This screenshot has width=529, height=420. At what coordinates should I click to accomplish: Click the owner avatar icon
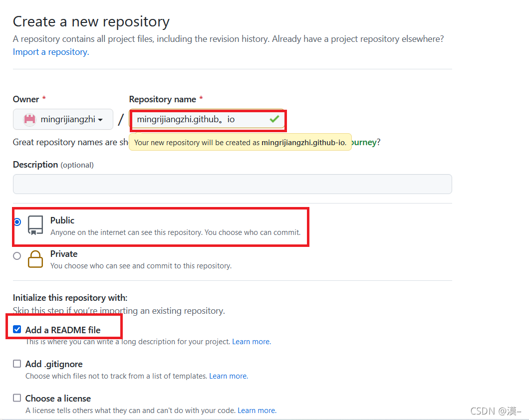click(x=29, y=119)
